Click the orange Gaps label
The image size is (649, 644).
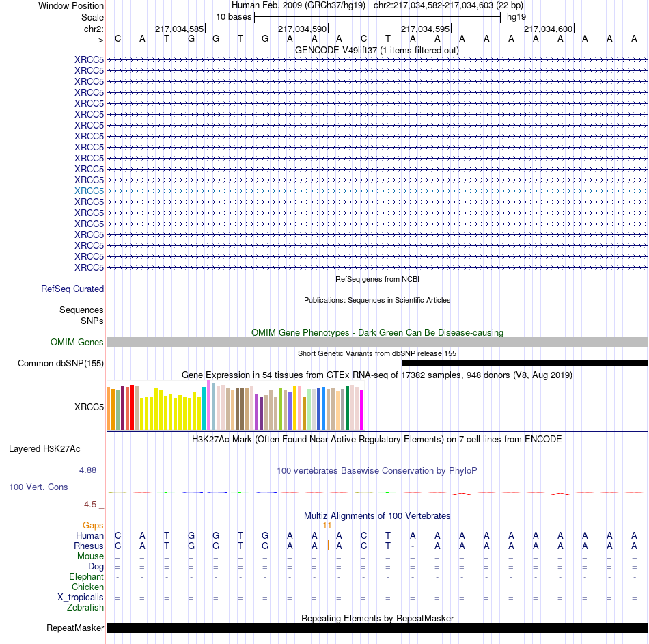(x=93, y=526)
